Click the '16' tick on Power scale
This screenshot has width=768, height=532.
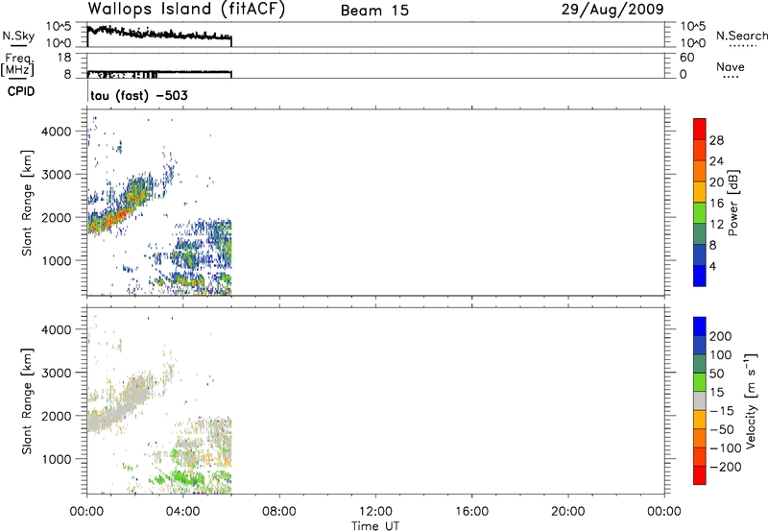point(716,203)
